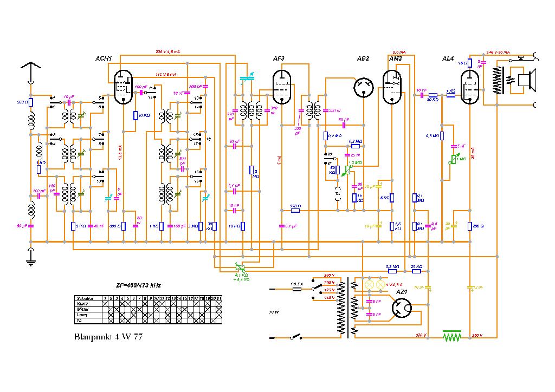The width and height of the screenshot is (555, 392).
Task: Click the Blaupunkt 4 W 77 title
Action: click(x=108, y=337)
